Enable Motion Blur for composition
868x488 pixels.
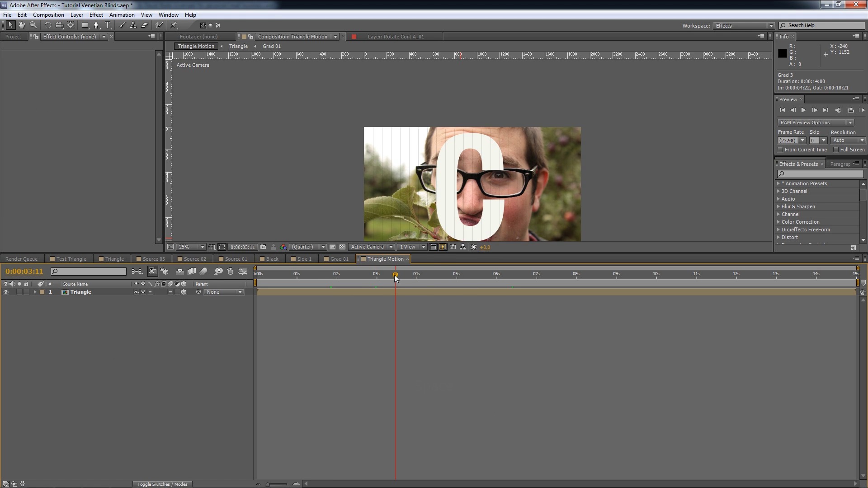point(203,272)
